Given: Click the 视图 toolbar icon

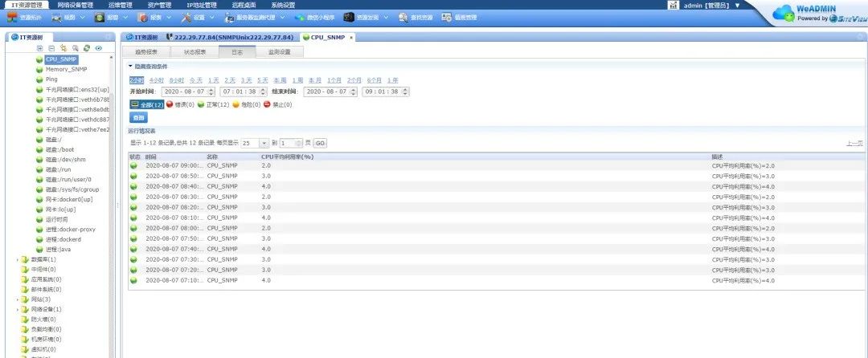Looking at the screenshot, I should (x=57, y=18).
